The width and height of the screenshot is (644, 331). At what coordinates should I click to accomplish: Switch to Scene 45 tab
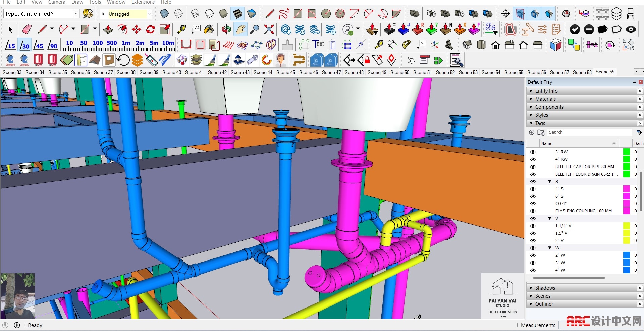click(x=286, y=72)
